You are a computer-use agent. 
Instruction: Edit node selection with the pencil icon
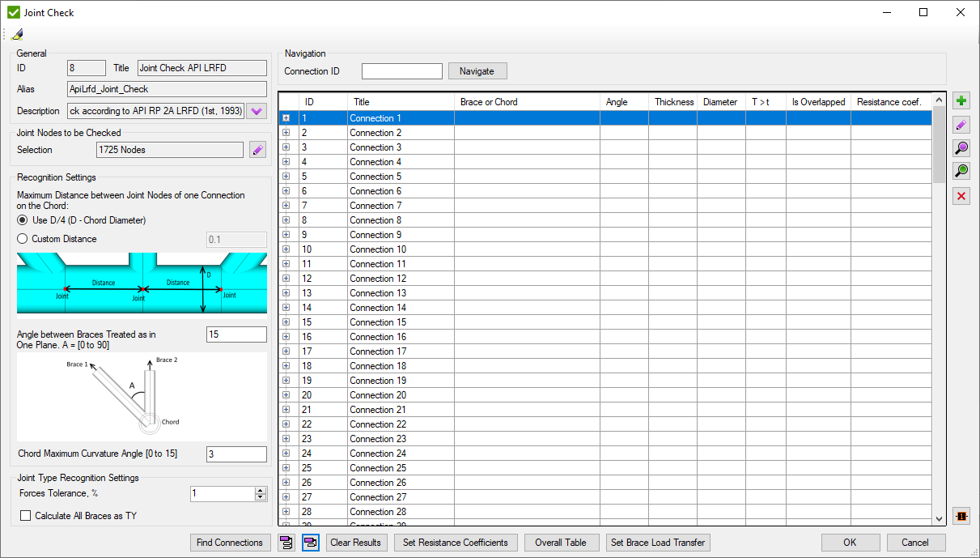[257, 150]
